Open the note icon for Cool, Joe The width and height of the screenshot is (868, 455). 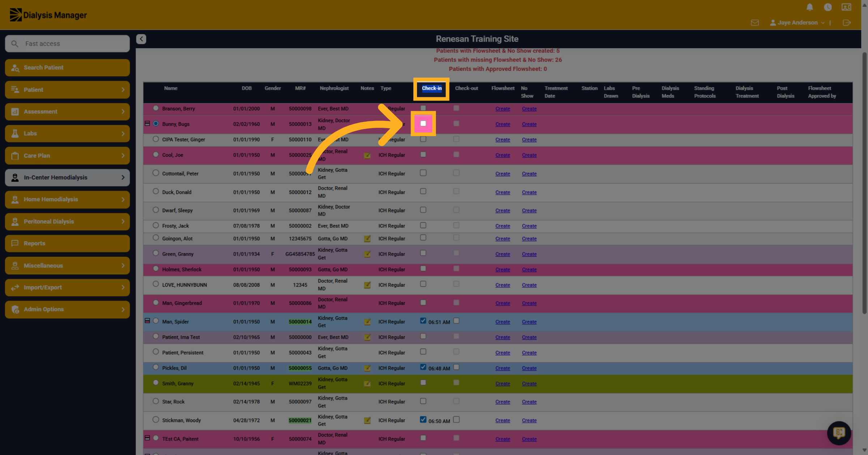click(x=367, y=156)
